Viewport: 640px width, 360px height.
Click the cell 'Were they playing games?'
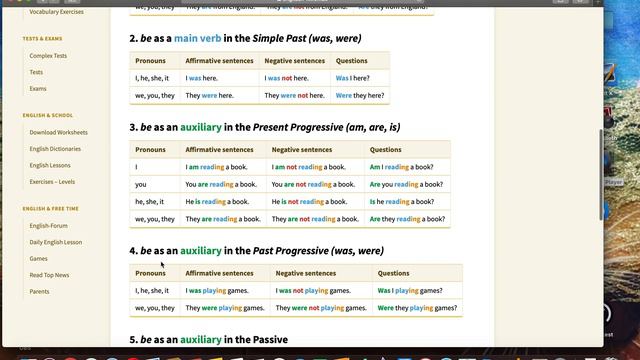(418, 308)
